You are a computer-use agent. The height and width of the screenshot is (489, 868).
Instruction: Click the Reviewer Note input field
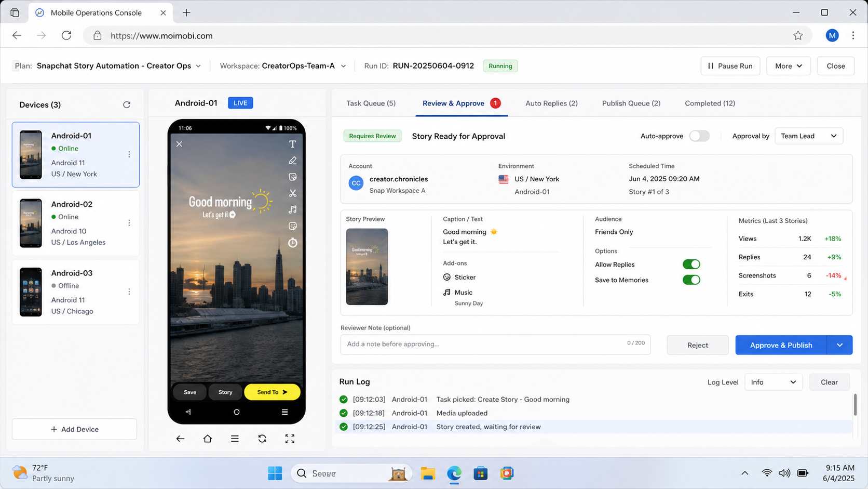[495, 344]
